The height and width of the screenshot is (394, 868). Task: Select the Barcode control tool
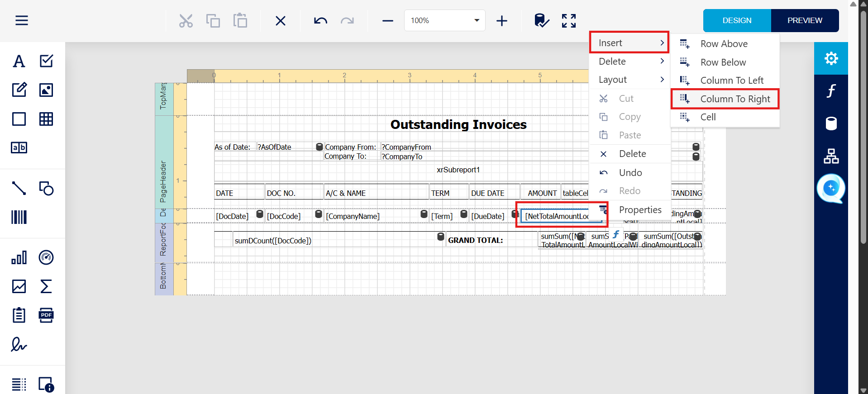[19, 217]
